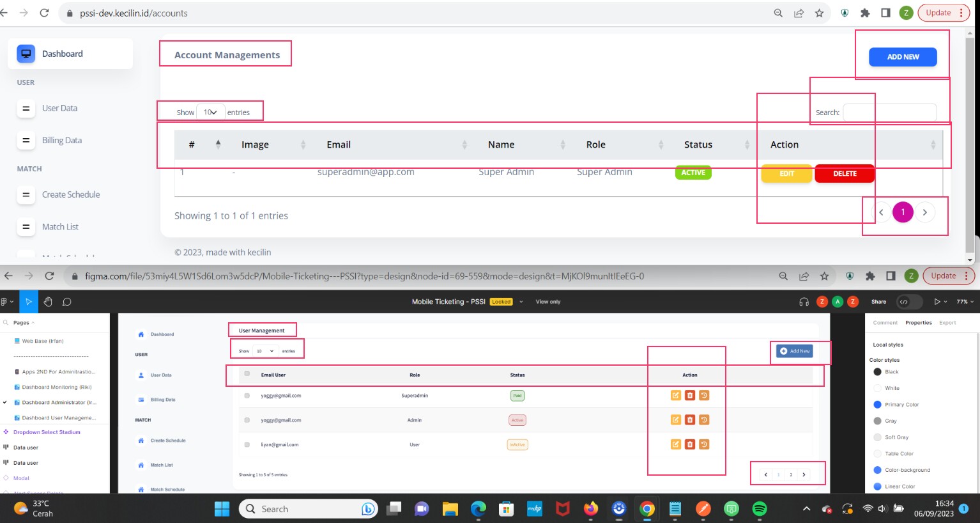This screenshot has height=523, width=980.
Task: Open the 77% zoom dropdown in Figma
Action: [x=965, y=302]
